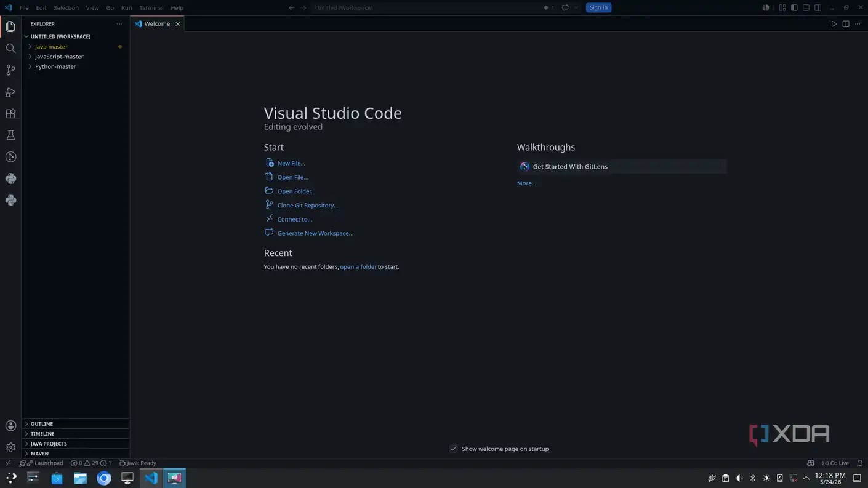This screenshot has height=488, width=868.
Task: Open the Terminal menu
Action: pos(151,7)
